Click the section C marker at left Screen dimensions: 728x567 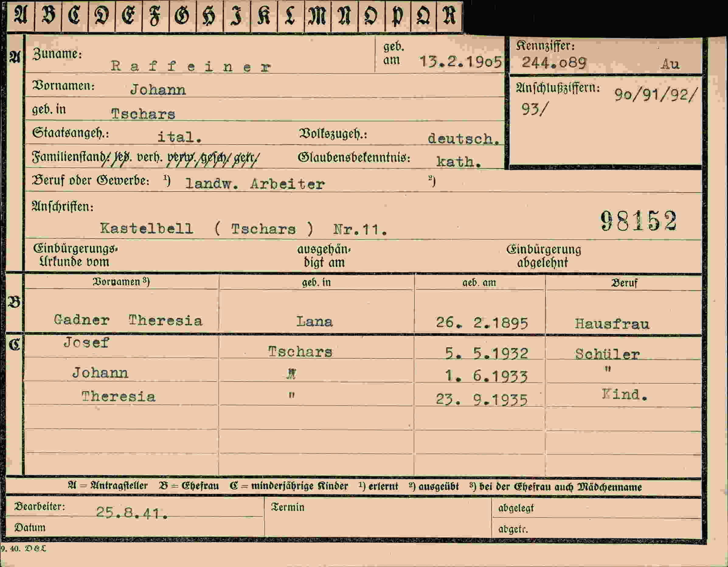point(14,344)
